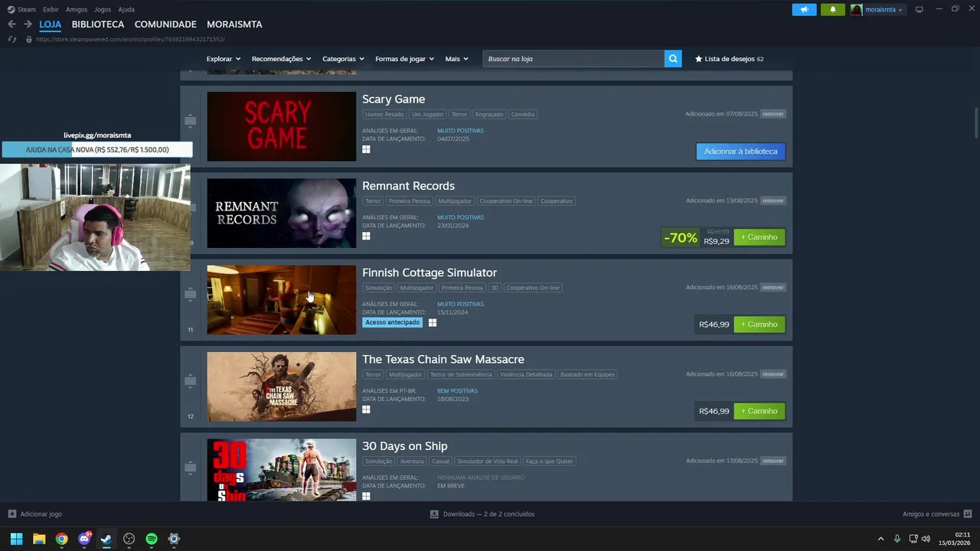Screen dimensions: 980x551
Task: Open the Ajuda menu
Action: [126, 9]
